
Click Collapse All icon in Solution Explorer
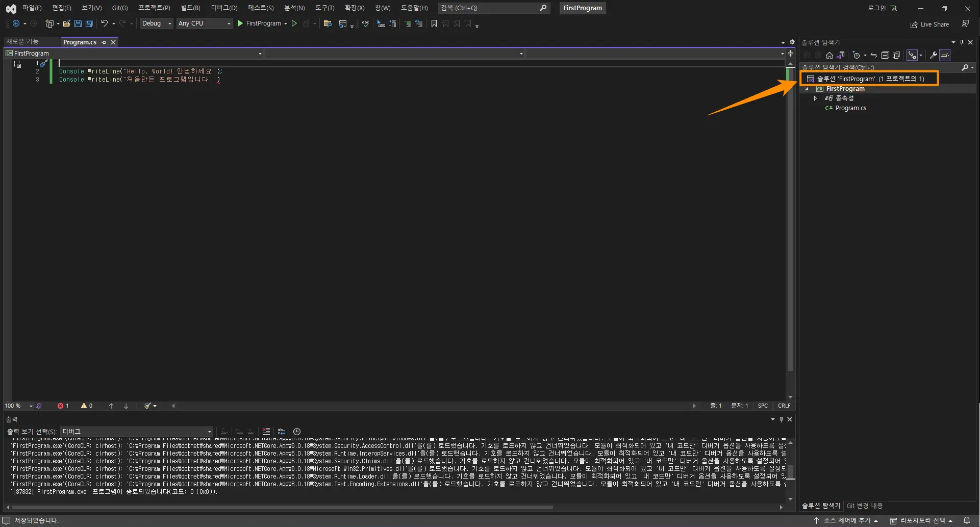point(885,55)
